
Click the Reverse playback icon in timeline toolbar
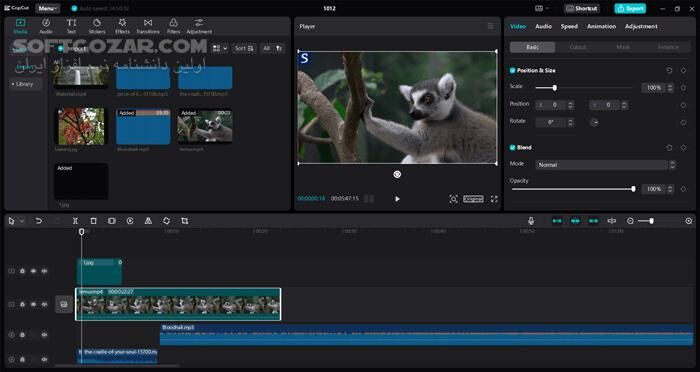click(130, 221)
